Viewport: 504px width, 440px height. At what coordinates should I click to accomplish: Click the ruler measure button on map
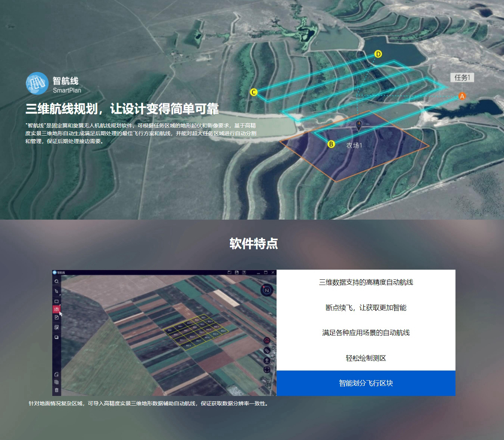click(x=267, y=350)
